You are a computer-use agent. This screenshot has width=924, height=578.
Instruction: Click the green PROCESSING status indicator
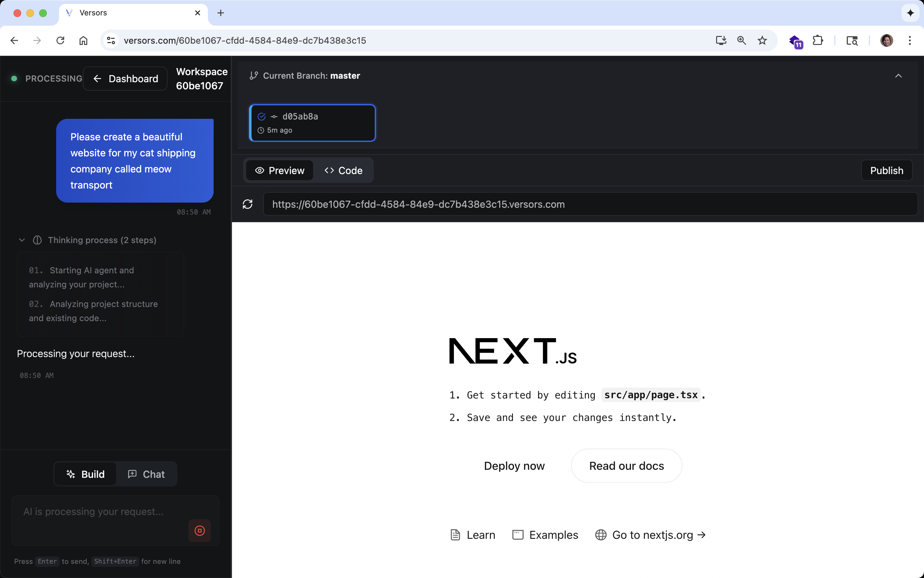tap(14, 78)
